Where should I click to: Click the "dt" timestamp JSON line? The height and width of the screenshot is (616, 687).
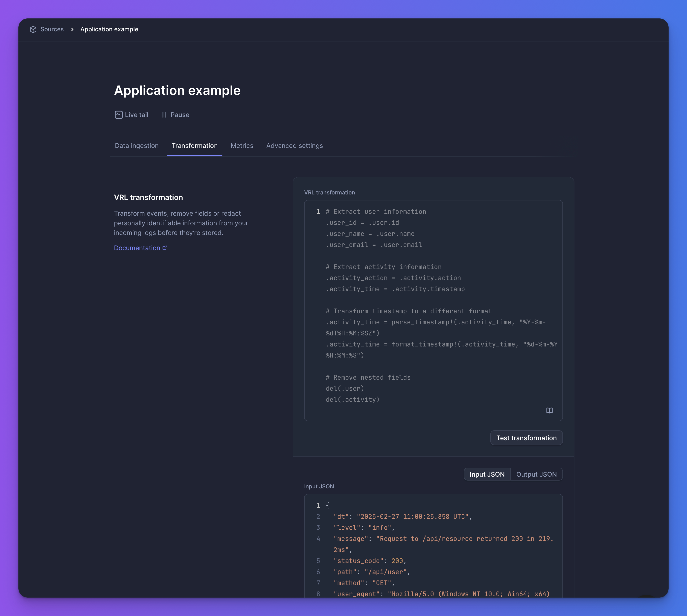pyautogui.click(x=402, y=516)
